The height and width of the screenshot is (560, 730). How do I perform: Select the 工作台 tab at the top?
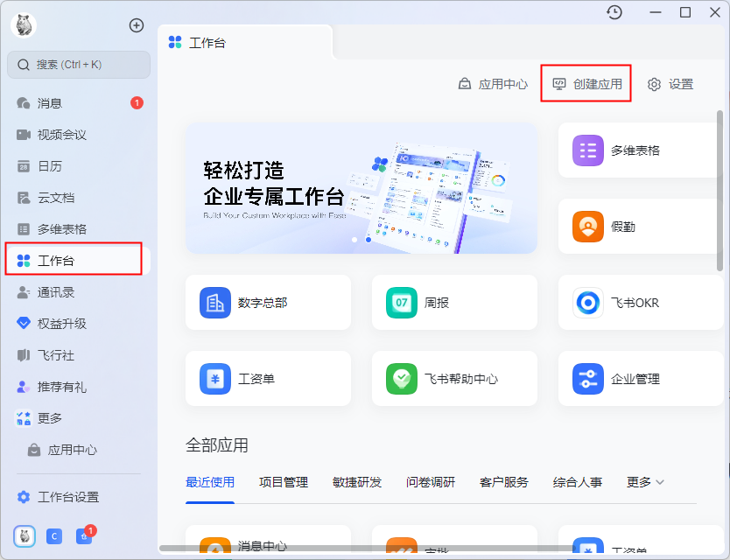(245, 43)
